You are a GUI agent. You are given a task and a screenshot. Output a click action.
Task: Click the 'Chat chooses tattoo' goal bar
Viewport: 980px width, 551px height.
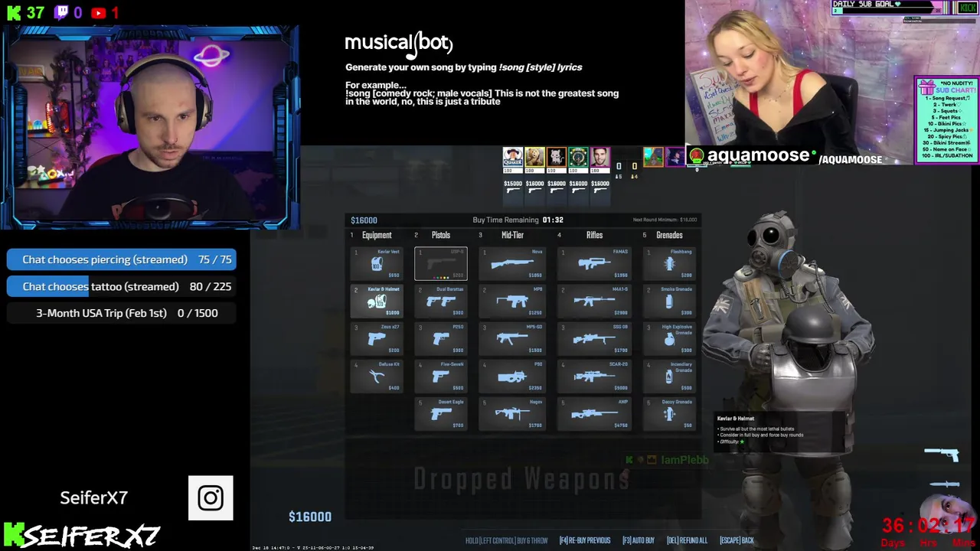click(121, 286)
